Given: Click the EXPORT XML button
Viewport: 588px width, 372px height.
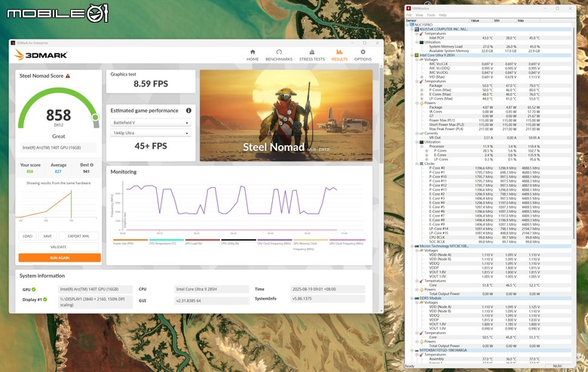Looking at the screenshot, I should 78,236.
